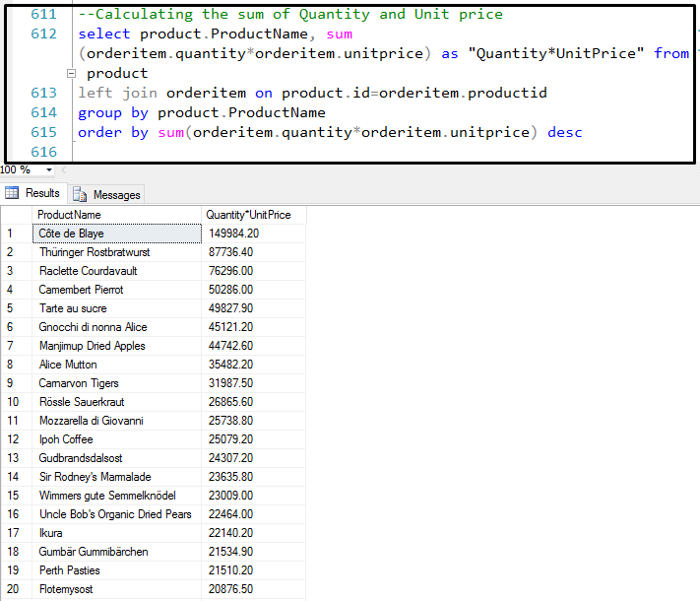Image resolution: width=700 pixels, height=601 pixels.
Task: Select the value 21510.20
Action: [x=254, y=571]
